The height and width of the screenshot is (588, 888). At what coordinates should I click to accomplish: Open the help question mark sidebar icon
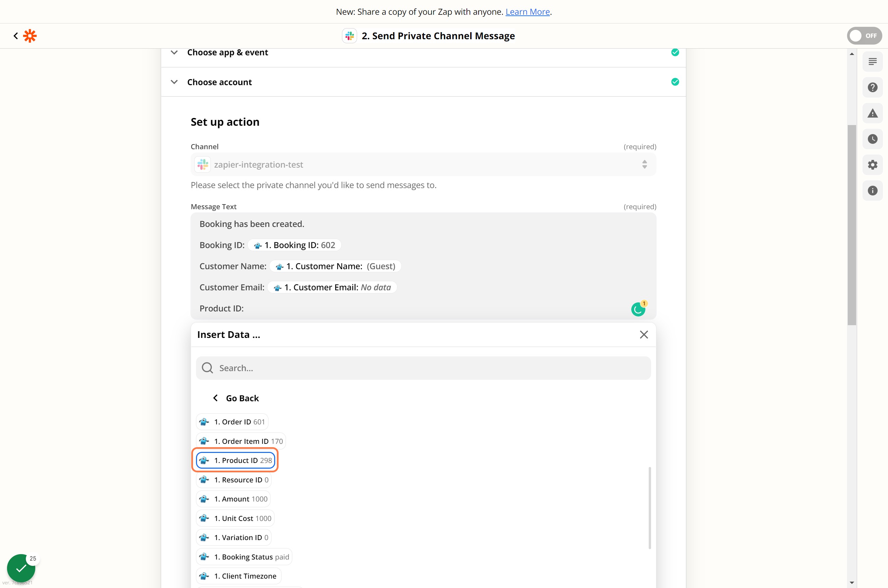tap(872, 87)
